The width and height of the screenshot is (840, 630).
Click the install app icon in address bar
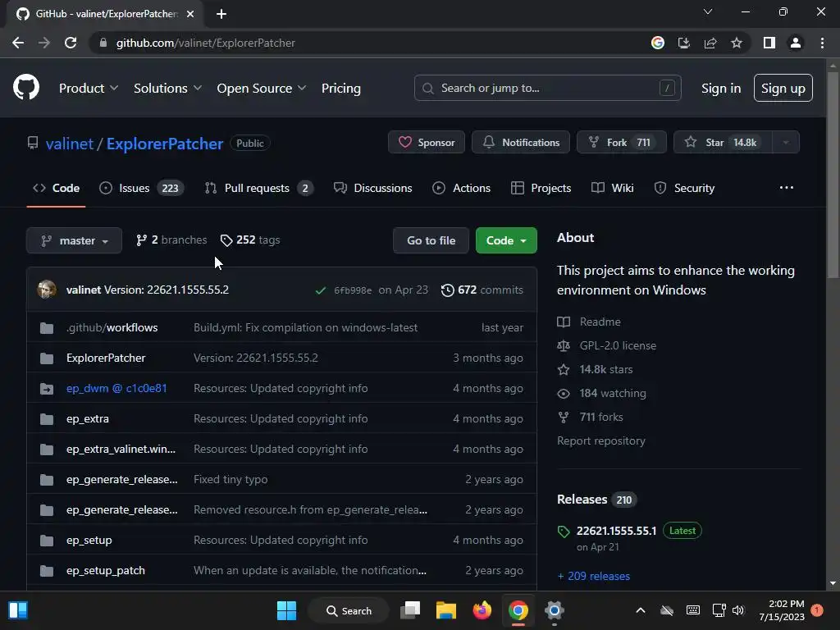pos(684,43)
